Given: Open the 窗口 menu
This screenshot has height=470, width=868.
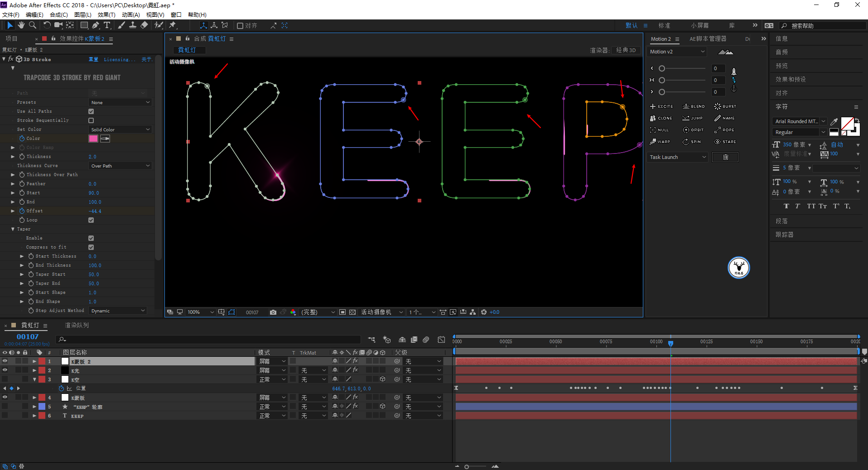Looking at the screenshot, I should 176,15.
